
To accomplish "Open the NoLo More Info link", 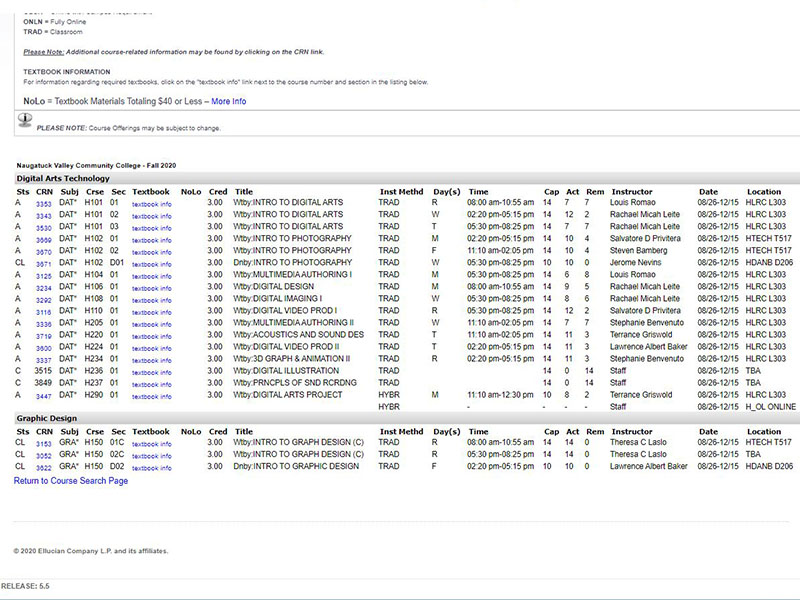I will (x=229, y=101).
